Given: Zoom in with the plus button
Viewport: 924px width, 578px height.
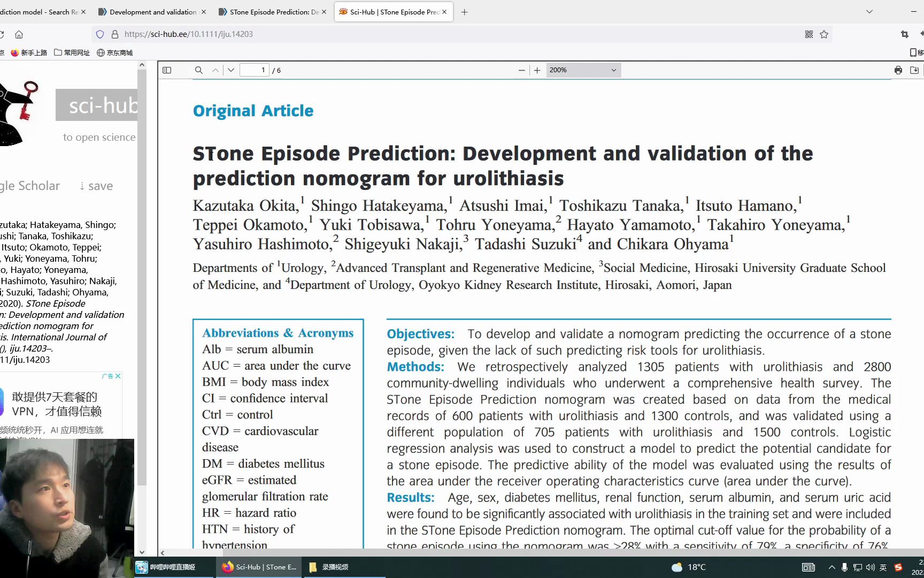Looking at the screenshot, I should coord(537,70).
